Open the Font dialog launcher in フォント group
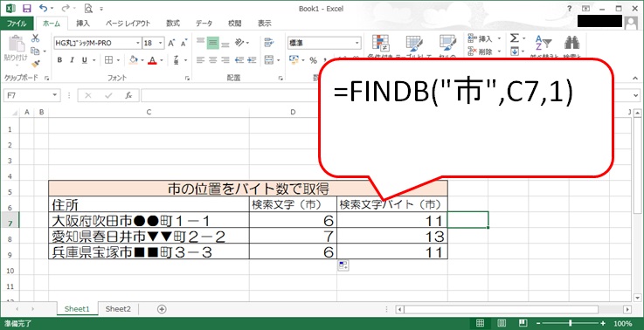The image size is (644, 330). [x=187, y=78]
